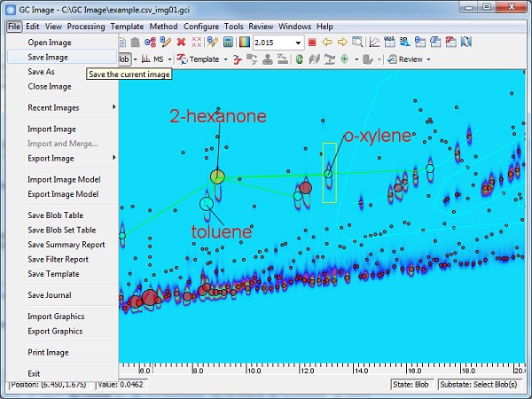This screenshot has height=399, width=532.
Task: Choose Open Image from File menu
Action: click(x=50, y=43)
